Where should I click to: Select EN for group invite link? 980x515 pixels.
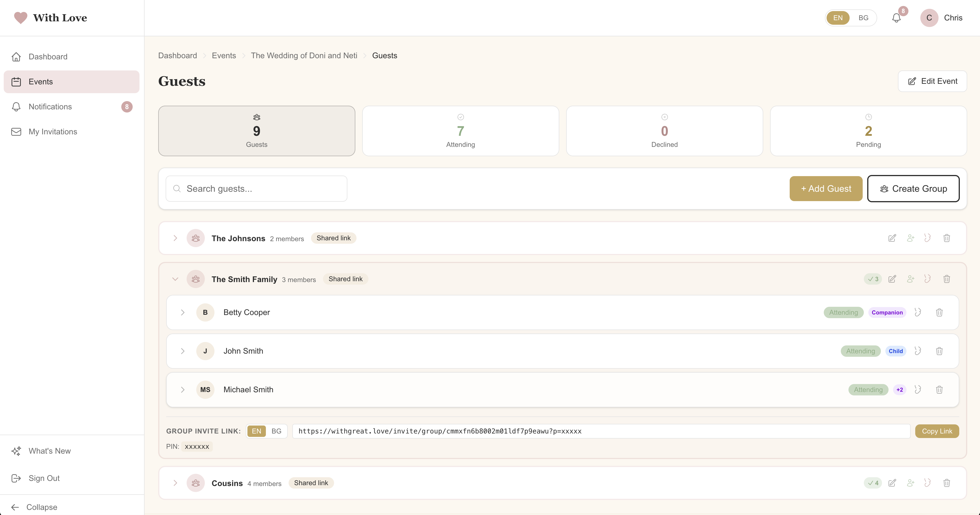257,431
